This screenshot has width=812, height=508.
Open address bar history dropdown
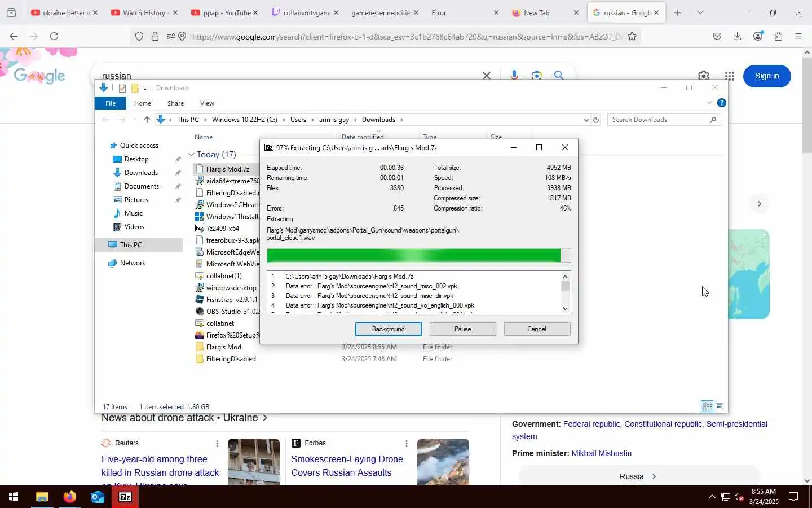(586, 120)
